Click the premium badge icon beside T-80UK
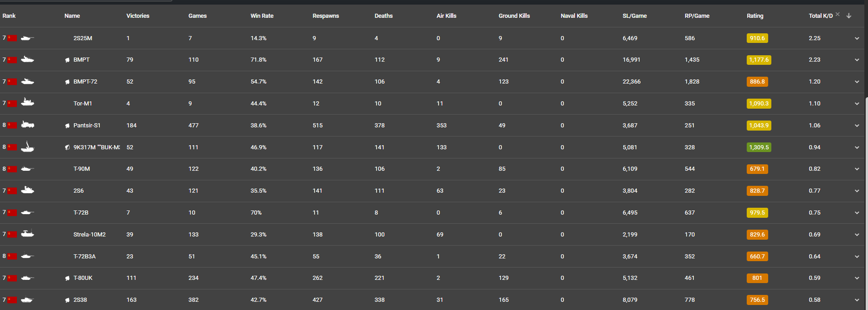The width and height of the screenshot is (868, 310). click(67, 278)
